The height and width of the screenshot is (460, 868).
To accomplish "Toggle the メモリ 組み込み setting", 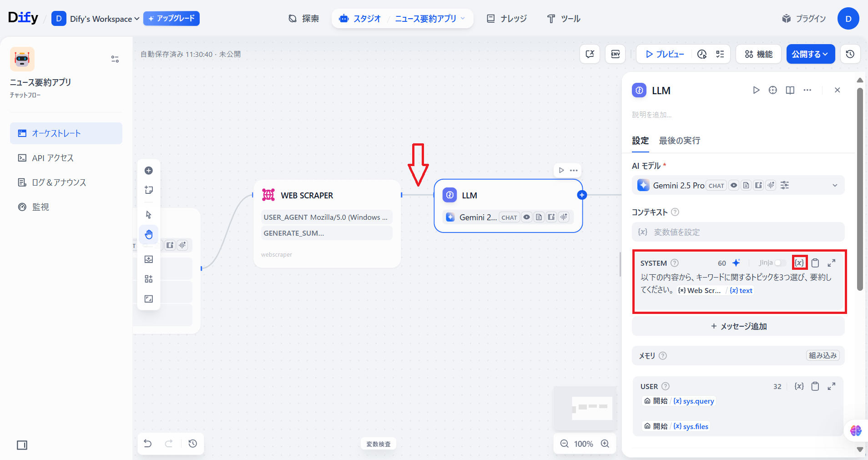I will point(823,355).
